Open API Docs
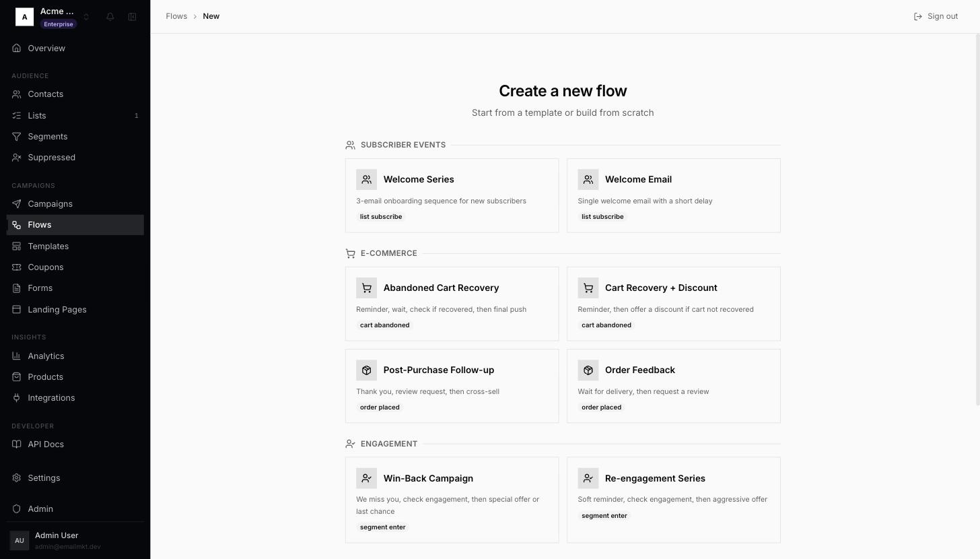 (75, 445)
